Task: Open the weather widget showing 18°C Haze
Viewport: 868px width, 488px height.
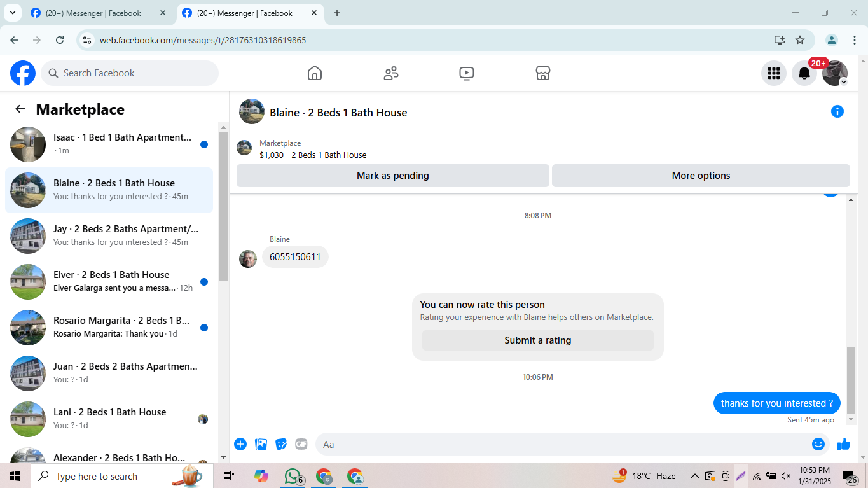Action: point(644,476)
